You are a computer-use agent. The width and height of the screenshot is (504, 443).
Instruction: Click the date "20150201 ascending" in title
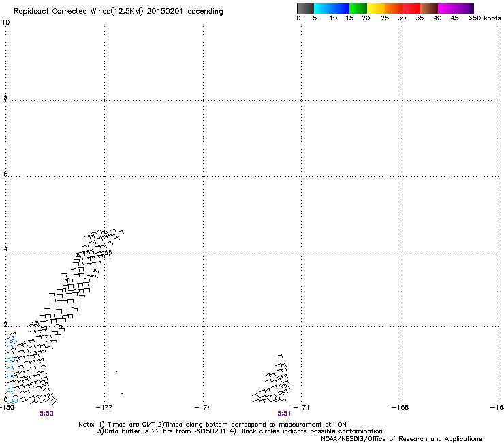tap(185, 12)
